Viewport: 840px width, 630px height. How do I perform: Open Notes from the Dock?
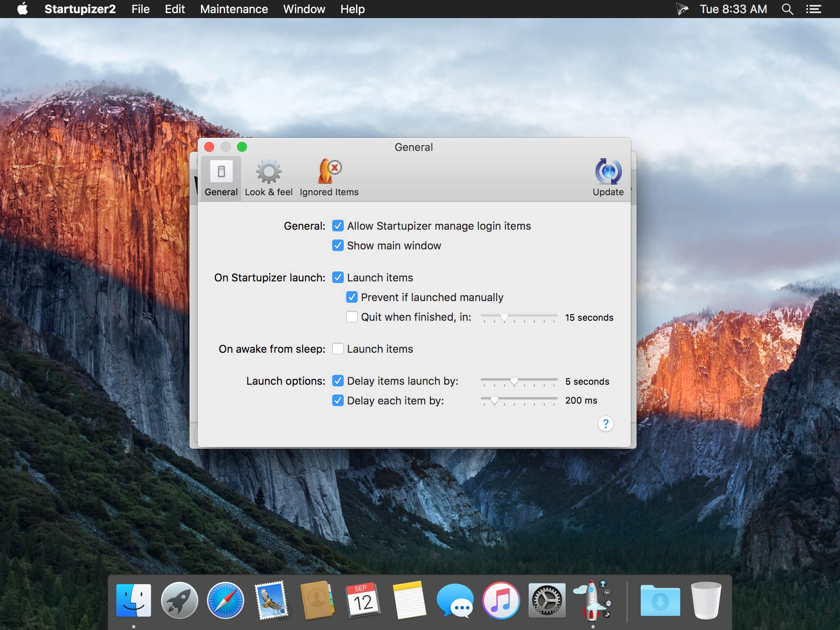pyautogui.click(x=409, y=600)
